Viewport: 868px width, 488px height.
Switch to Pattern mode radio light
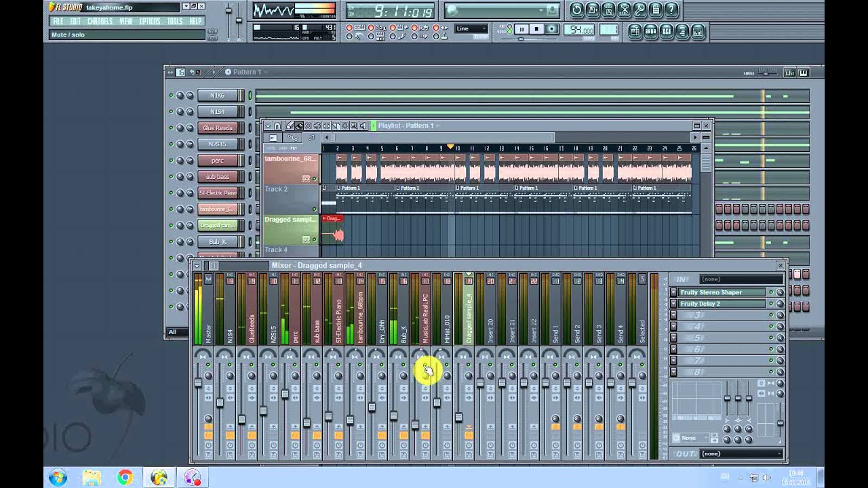click(510, 28)
